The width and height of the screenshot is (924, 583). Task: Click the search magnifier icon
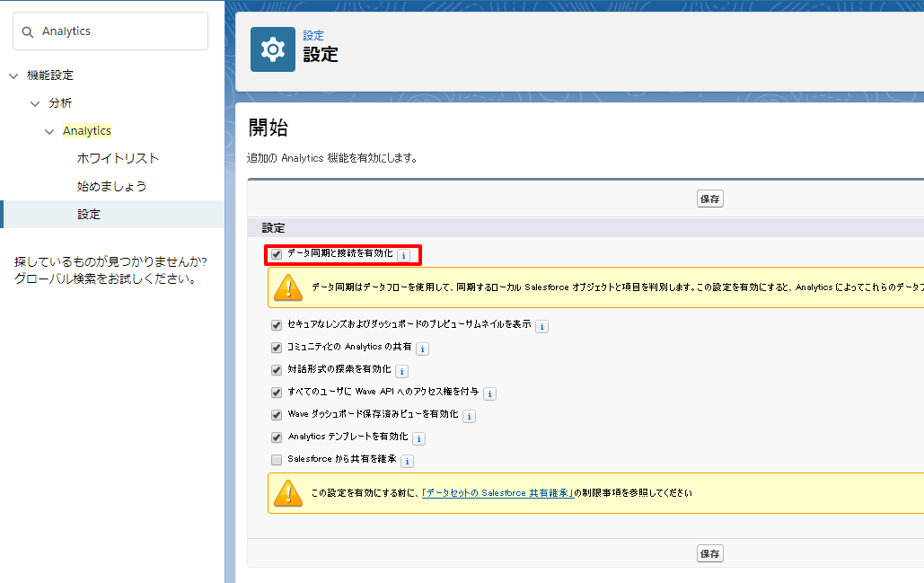coord(28,31)
